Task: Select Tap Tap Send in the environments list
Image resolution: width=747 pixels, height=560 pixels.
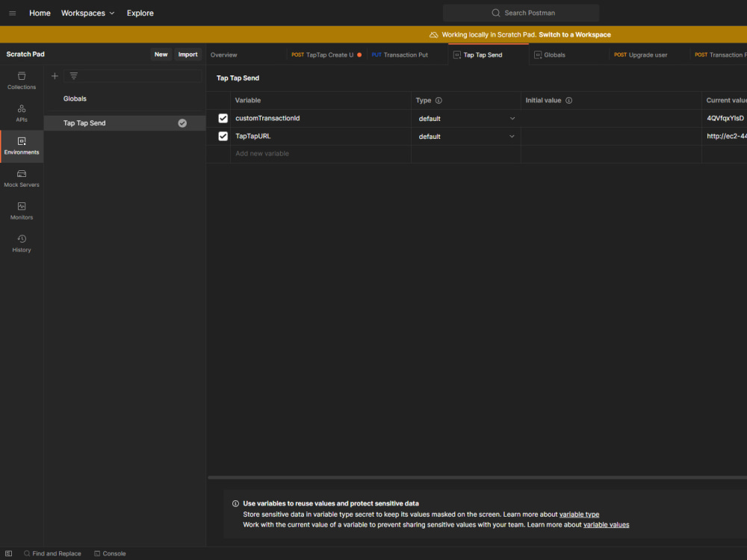Action: (x=124, y=123)
